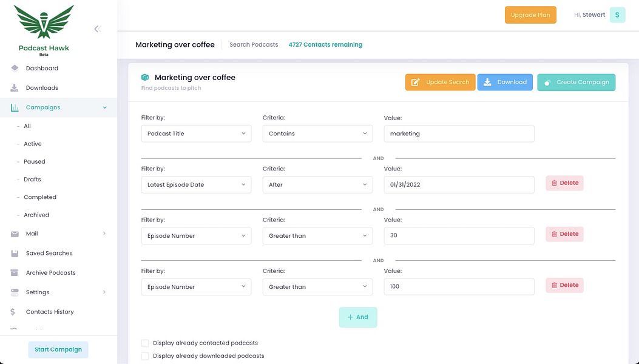
Task: Select Paused campaigns
Action: pyautogui.click(x=34, y=161)
